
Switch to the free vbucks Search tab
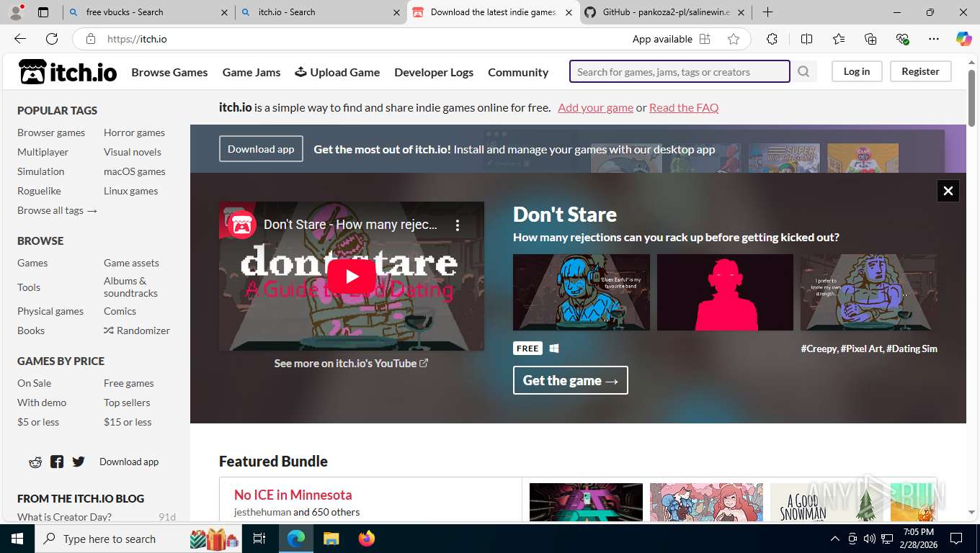point(148,12)
